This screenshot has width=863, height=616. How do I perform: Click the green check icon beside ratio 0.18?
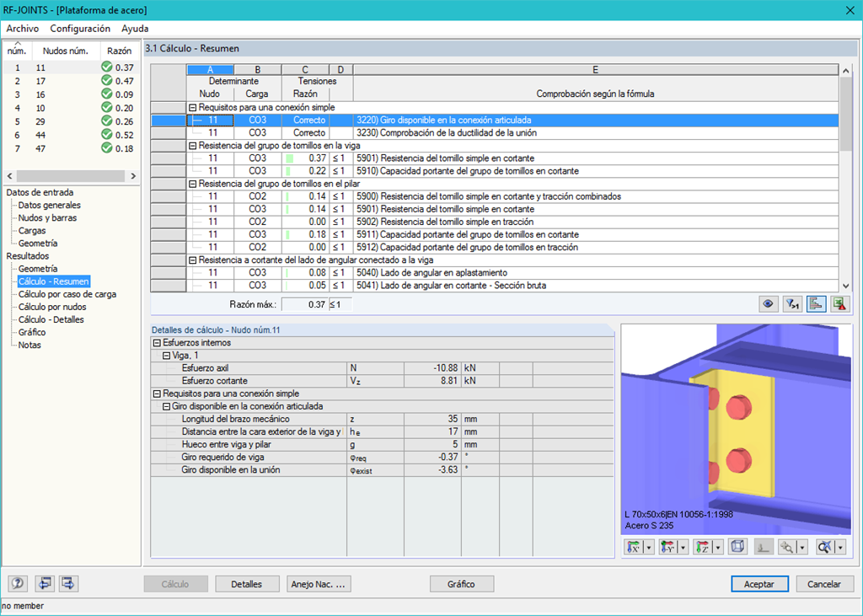pyautogui.click(x=107, y=148)
